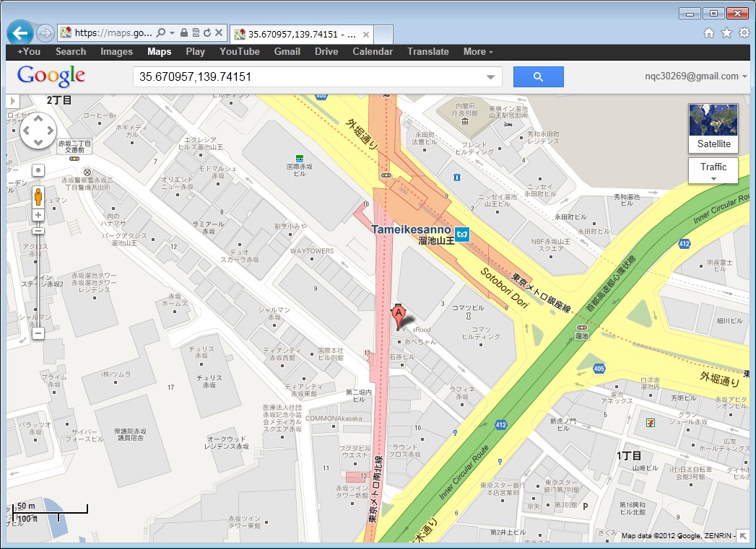
Task: Click the route 405 shield on map
Action: pyautogui.click(x=599, y=369)
